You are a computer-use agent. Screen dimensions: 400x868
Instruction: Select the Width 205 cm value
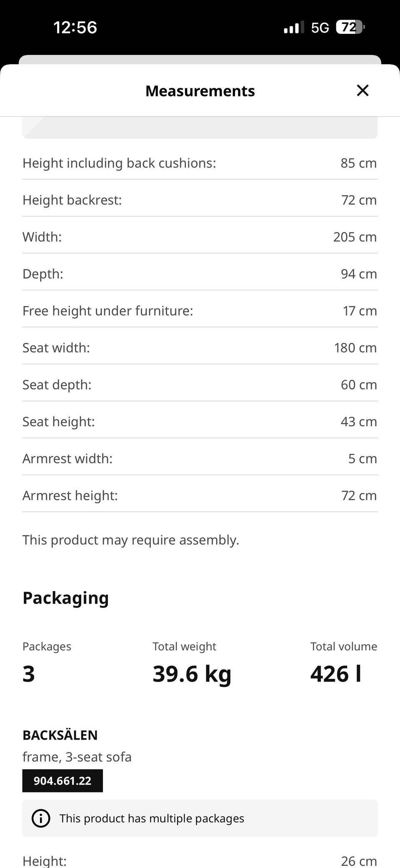tap(355, 237)
